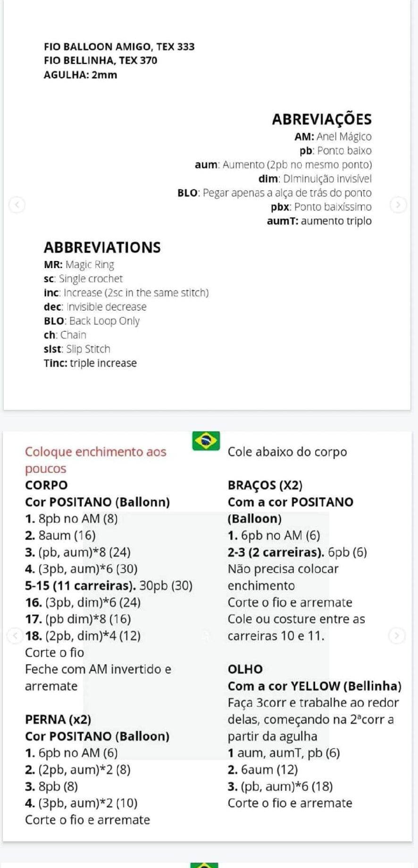
Task: Click the next arrow on the abbreviations image
Action: (398, 205)
